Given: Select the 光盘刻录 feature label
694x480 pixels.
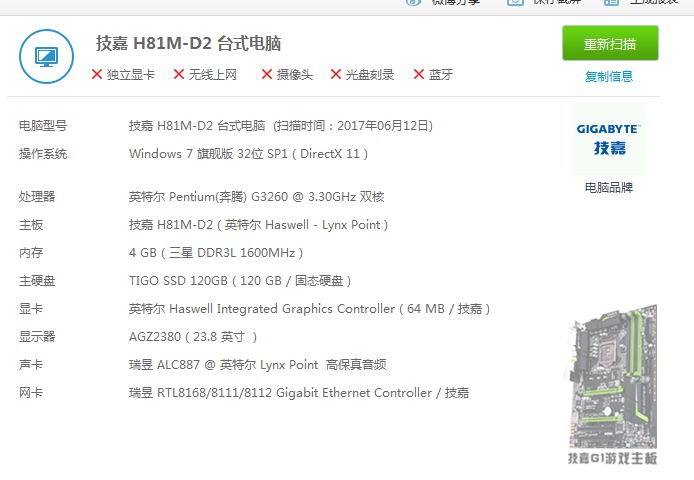Looking at the screenshot, I should tap(370, 74).
